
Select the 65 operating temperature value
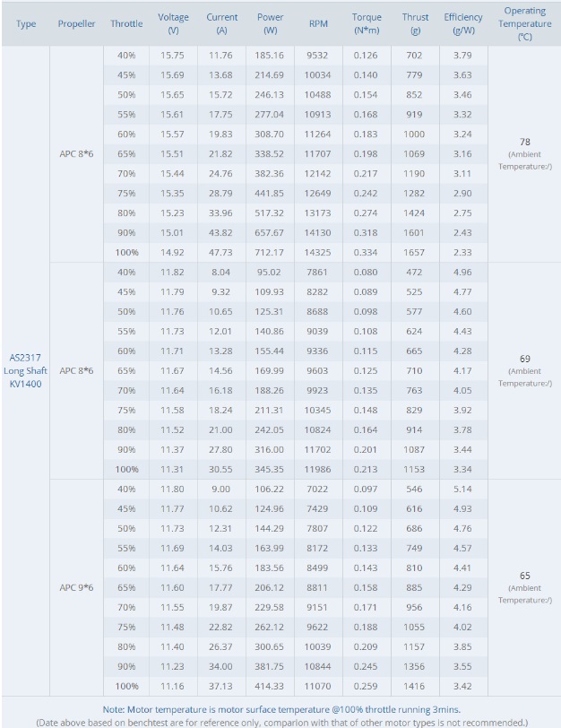(x=525, y=576)
